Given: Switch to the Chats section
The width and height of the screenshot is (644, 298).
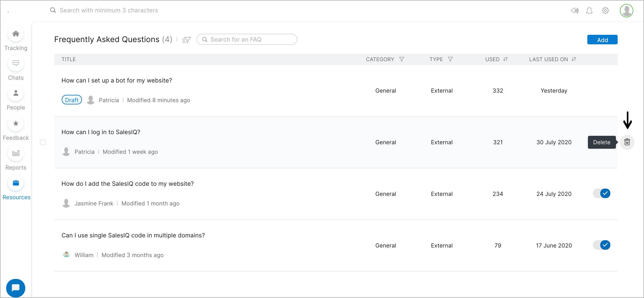Looking at the screenshot, I should click(x=16, y=64).
